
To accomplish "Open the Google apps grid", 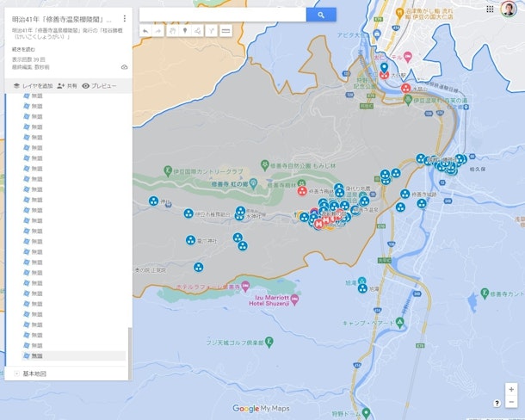I will coord(490,9).
